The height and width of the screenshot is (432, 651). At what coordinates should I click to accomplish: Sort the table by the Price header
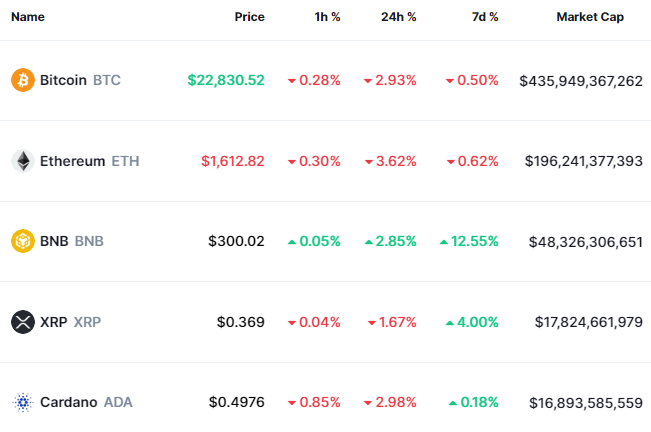[x=249, y=18]
